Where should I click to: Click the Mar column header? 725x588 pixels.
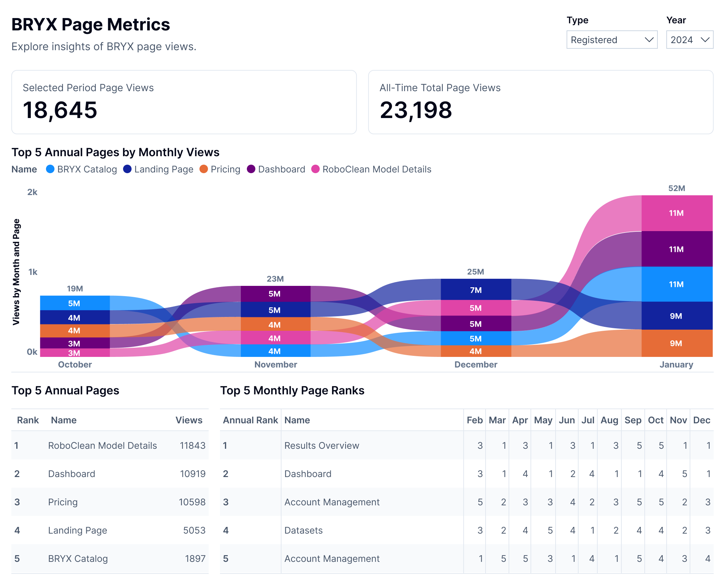497,420
